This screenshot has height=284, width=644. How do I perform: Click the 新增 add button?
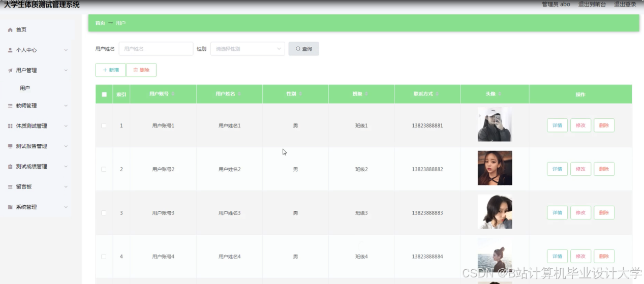[110, 70]
